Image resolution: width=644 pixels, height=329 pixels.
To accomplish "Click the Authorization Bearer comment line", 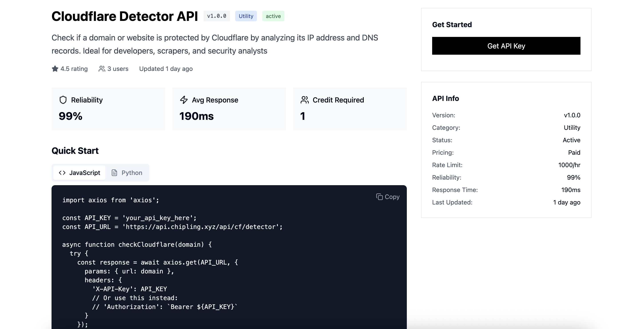I will [165, 307].
